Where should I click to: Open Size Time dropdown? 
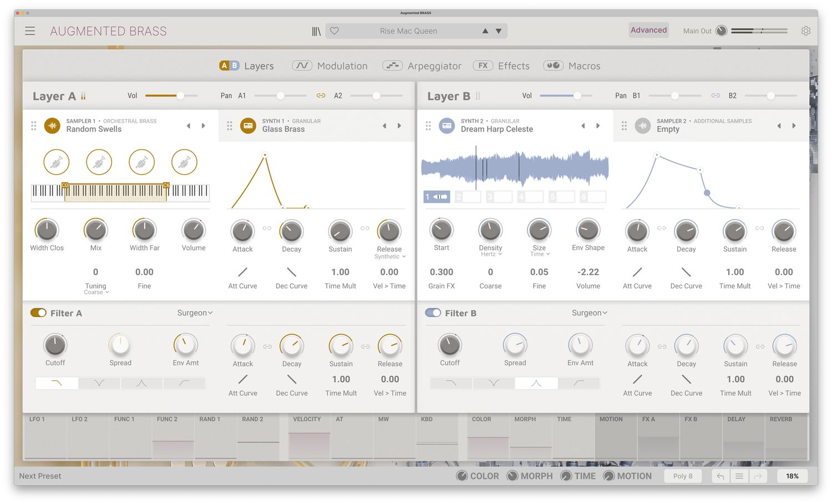(x=540, y=254)
